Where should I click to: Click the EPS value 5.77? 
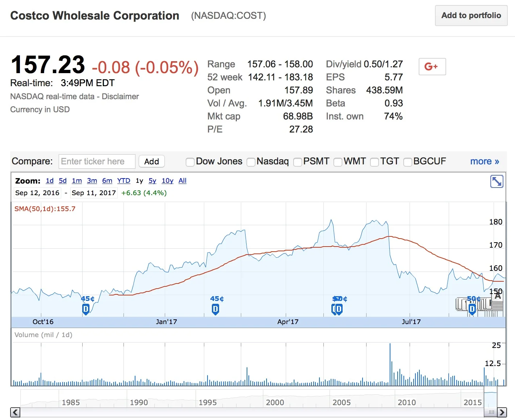tap(394, 77)
